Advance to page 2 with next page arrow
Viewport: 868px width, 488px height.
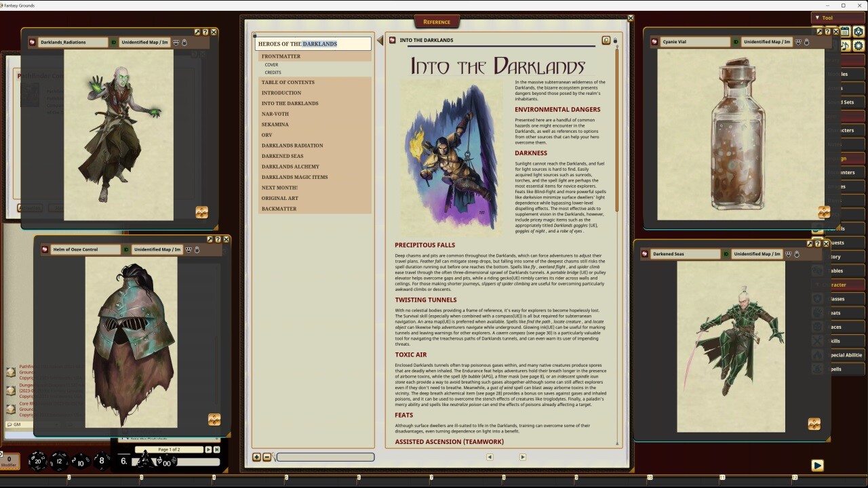click(209, 449)
